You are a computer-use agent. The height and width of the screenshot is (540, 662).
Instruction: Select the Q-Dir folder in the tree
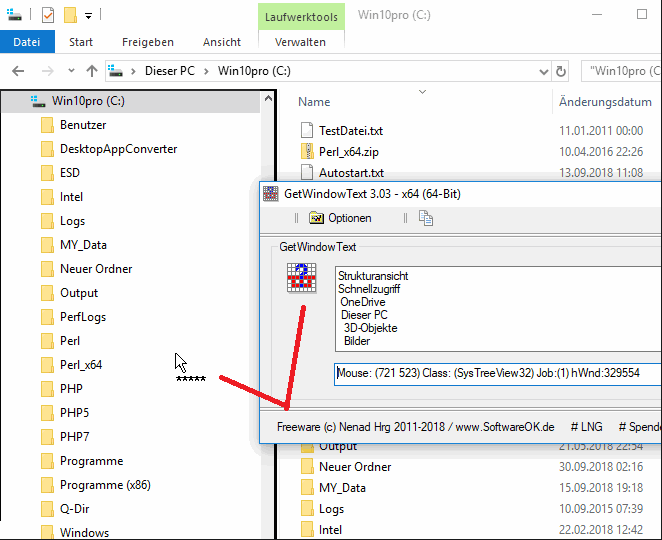pos(74,509)
